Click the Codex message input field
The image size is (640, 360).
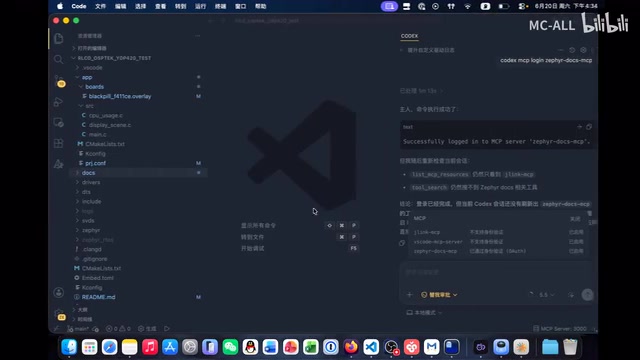496,272
